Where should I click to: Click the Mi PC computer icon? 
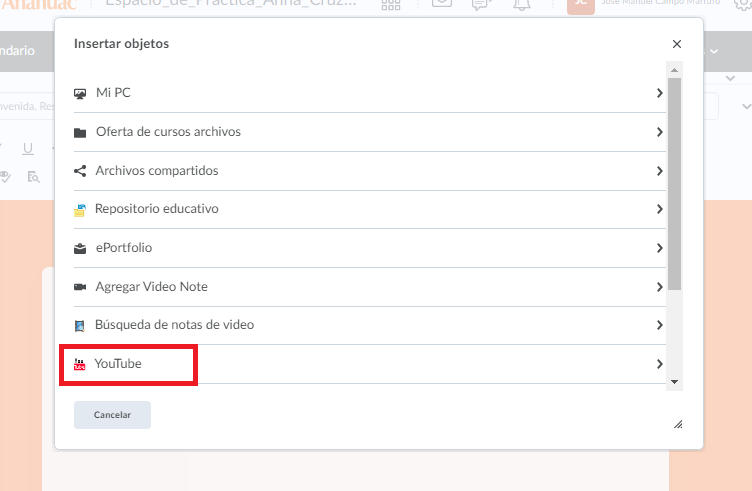(x=80, y=93)
